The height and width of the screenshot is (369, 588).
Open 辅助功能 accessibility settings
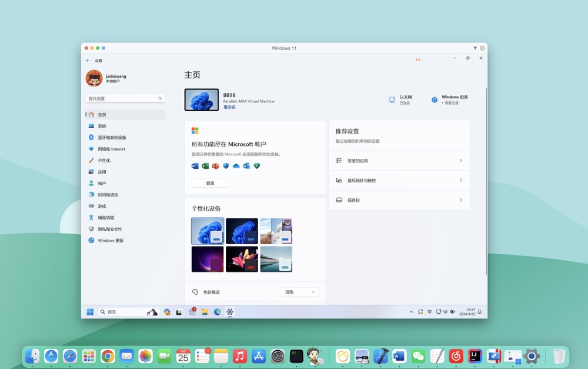(x=125, y=218)
